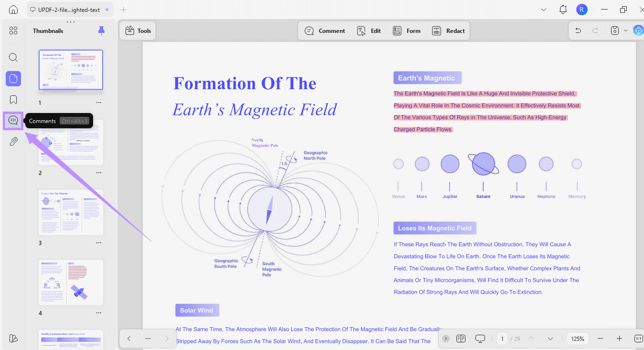Start slideshow presentation mode

click(x=480, y=339)
